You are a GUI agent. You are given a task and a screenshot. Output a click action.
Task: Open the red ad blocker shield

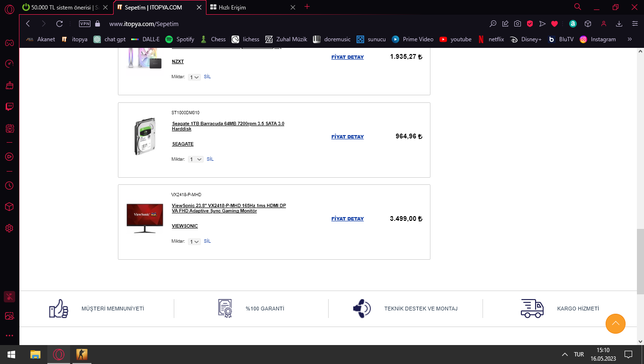[x=530, y=24]
